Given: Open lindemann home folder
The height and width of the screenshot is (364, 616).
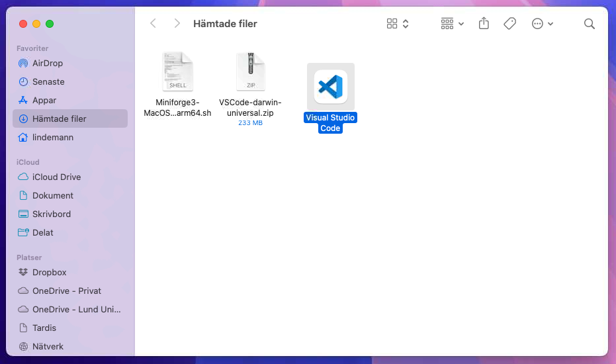Looking at the screenshot, I should coord(70,137).
